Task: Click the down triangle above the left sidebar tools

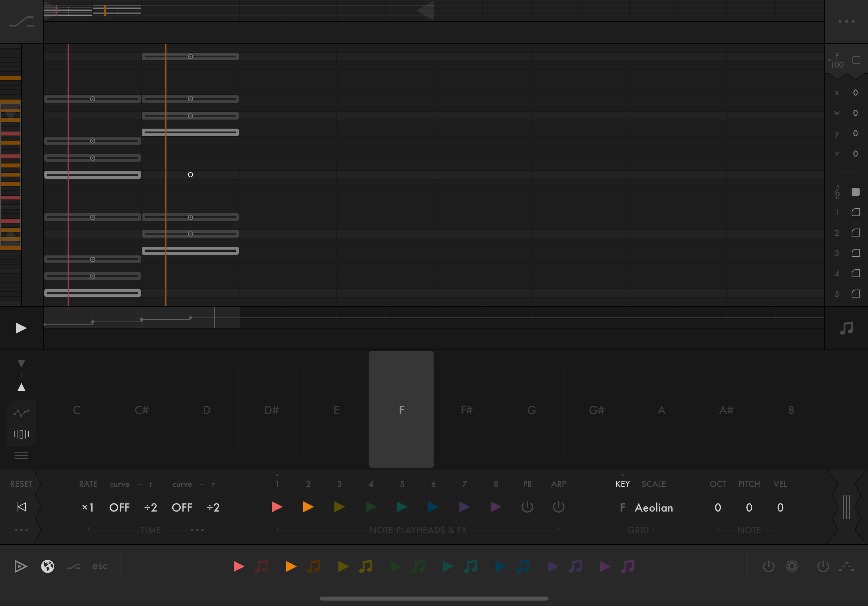Action: 21,363
